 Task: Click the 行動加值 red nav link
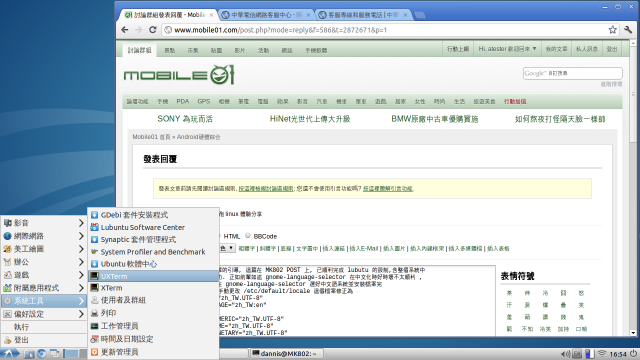pos(515,102)
